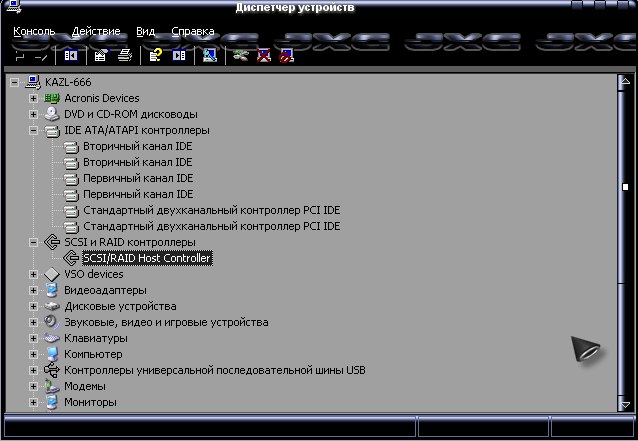This screenshot has width=638, height=441.
Task: Click the Клавиатуры keyboard icon
Action: click(x=52, y=338)
